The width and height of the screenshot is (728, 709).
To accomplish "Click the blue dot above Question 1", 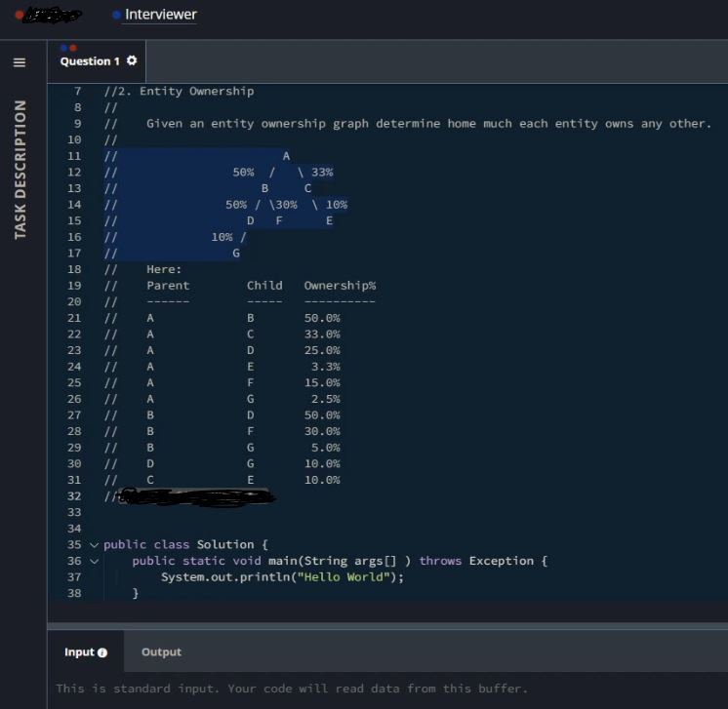I will 63,48.
